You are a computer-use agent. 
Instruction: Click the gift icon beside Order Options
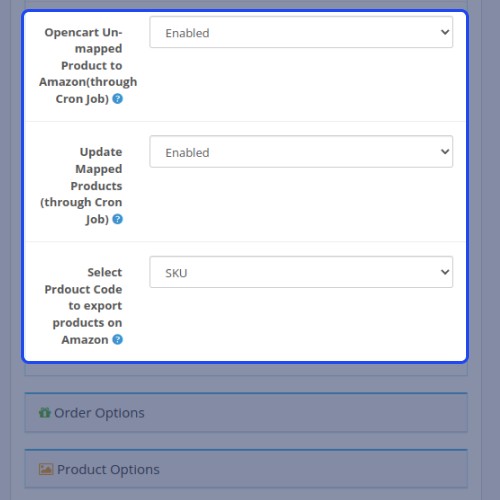coord(45,413)
